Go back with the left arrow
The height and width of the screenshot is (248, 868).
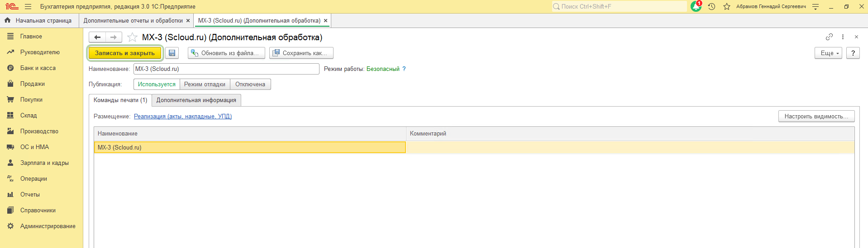click(97, 37)
